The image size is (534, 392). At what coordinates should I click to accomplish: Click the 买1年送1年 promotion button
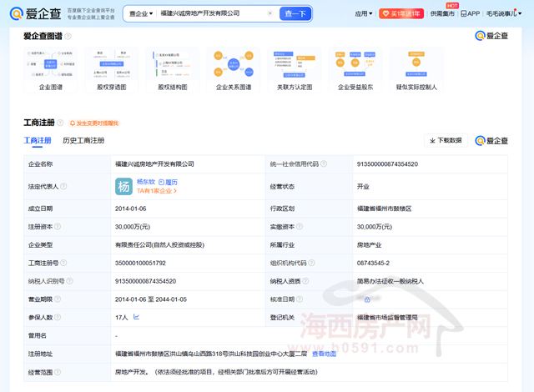(x=401, y=13)
